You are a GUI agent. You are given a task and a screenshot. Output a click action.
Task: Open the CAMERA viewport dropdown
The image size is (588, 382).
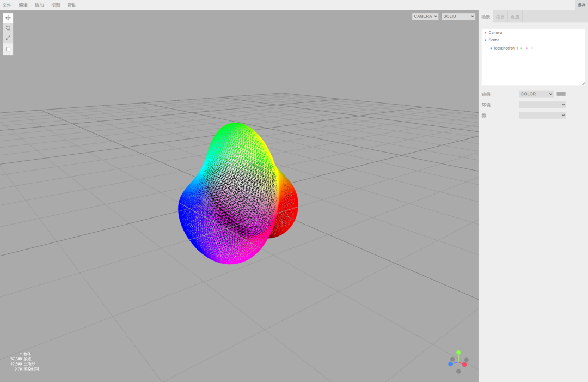tap(425, 16)
